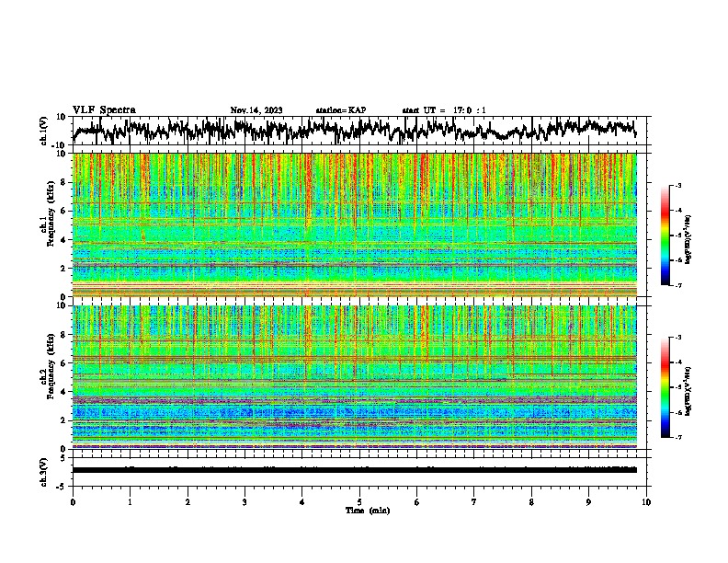The image size is (728, 563).
Task: Click the 'VLF Spectra' plot title
Action: (104, 109)
